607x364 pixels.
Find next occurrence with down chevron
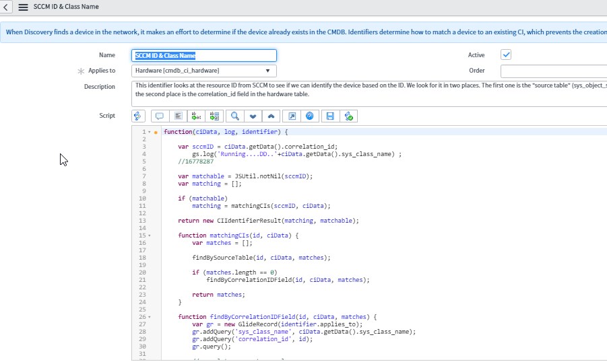[253, 116]
